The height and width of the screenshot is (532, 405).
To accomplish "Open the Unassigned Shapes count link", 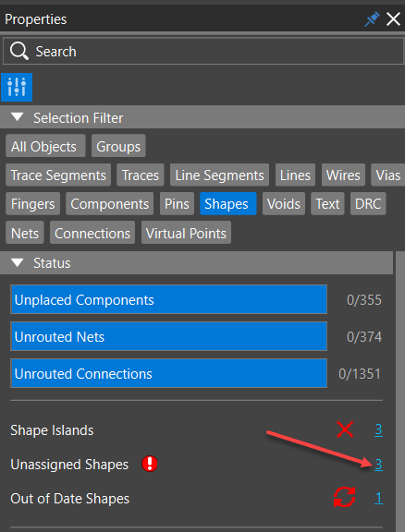I will [378, 465].
